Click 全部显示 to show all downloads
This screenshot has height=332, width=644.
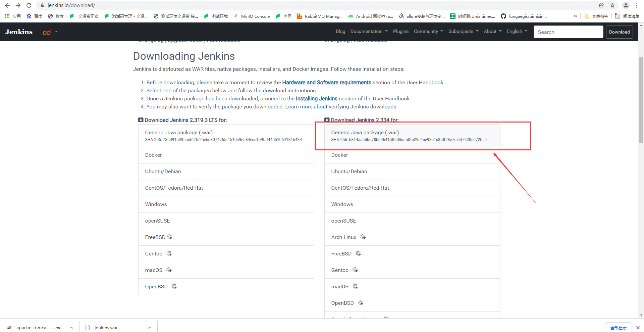(619, 328)
